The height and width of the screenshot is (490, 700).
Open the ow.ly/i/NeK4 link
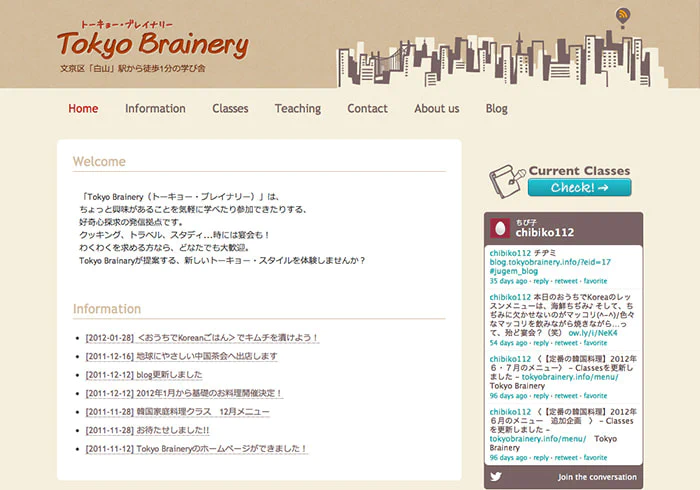pos(592,333)
